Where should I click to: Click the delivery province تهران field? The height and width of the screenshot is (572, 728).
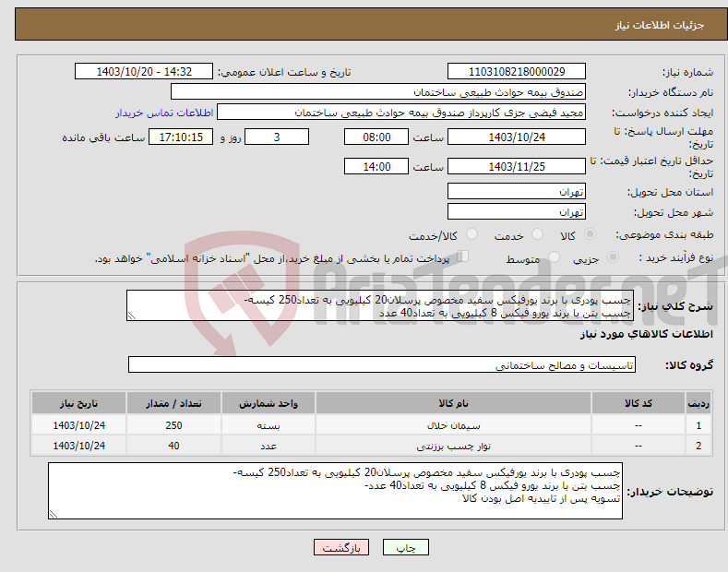[x=517, y=192]
